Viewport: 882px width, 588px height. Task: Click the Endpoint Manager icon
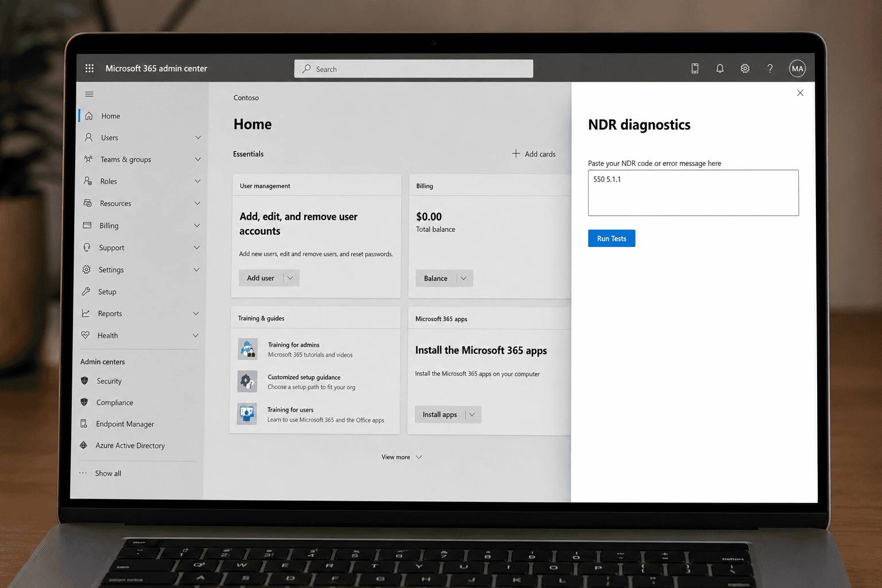(84, 423)
